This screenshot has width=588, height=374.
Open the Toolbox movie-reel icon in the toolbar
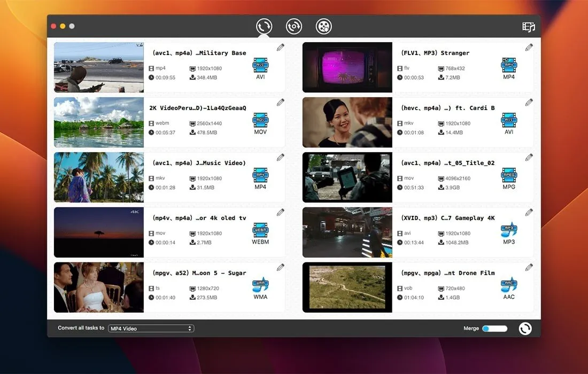click(323, 25)
